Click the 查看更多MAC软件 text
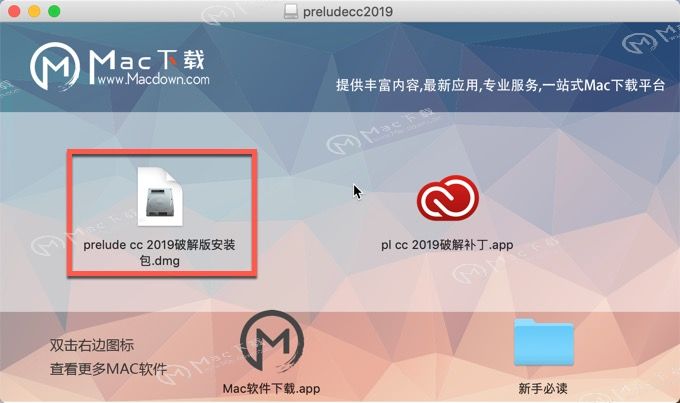The image size is (680, 403). tap(108, 369)
